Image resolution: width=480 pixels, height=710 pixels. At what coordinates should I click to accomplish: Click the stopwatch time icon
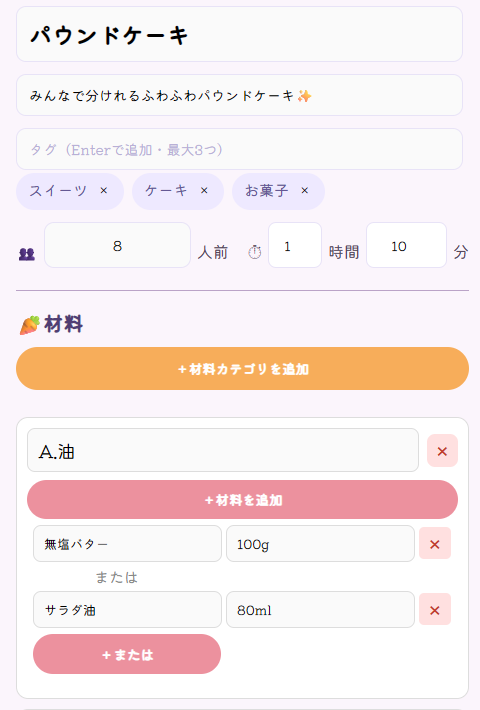255,252
